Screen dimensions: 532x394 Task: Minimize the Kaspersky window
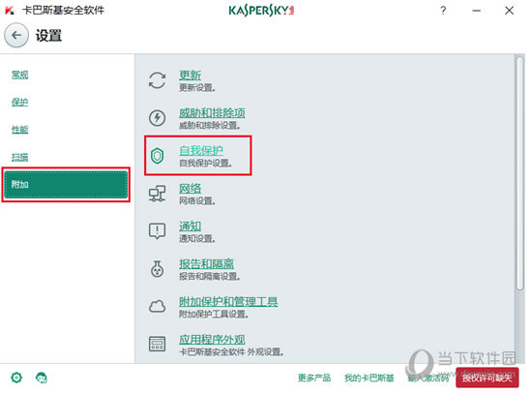pyautogui.click(x=476, y=11)
